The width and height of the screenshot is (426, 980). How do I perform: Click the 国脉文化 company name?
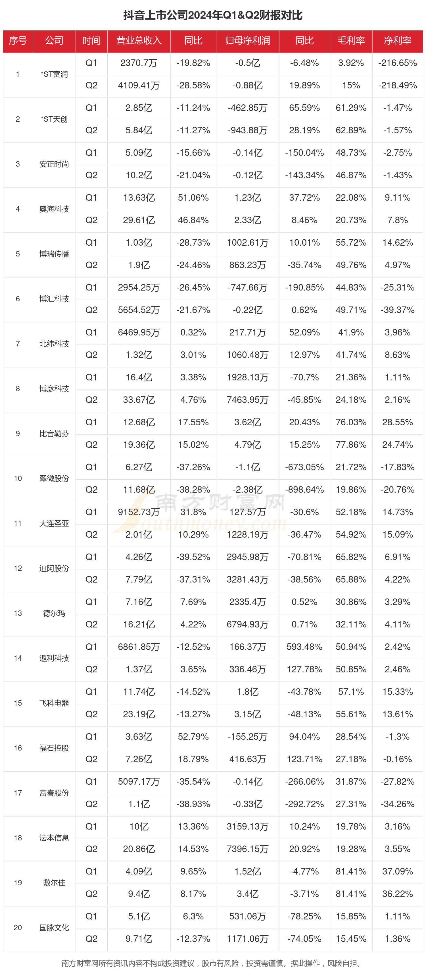coord(54,927)
